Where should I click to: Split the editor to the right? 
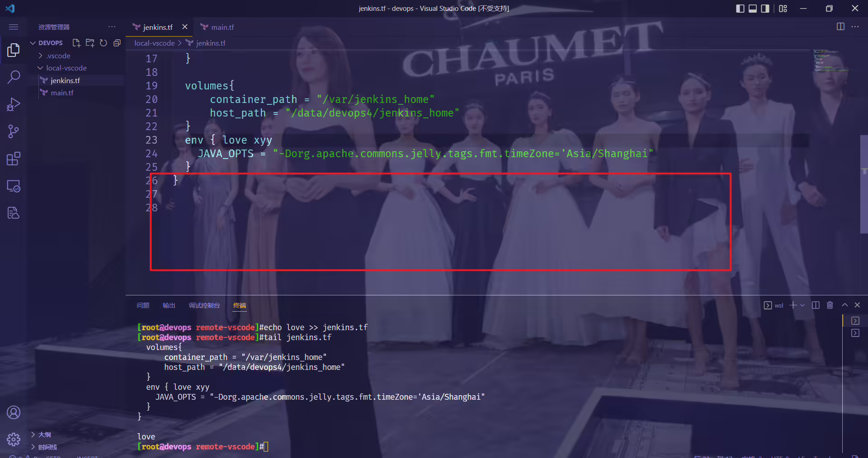tap(840, 27)
